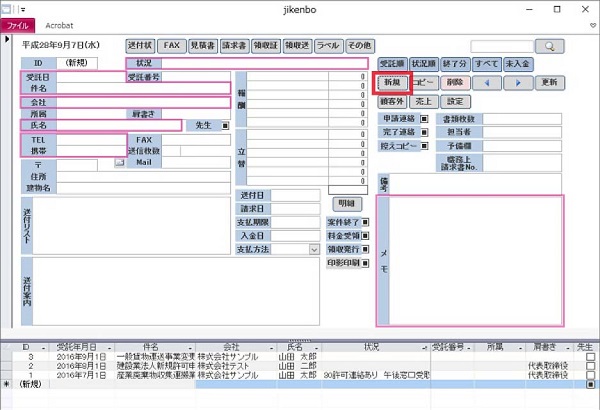Click the 設定 settings button
The width and height of the screenshot is (600, 410).
coord(455,102)
